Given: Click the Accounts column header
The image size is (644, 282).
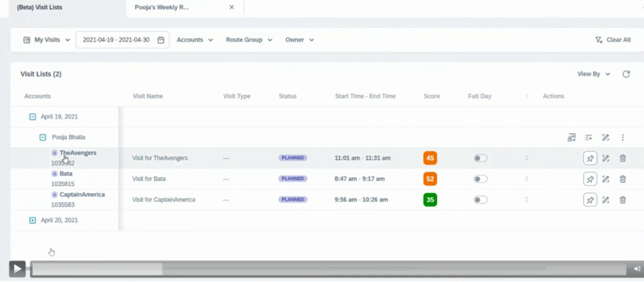Looking at the screenshot, I should 37,97.
